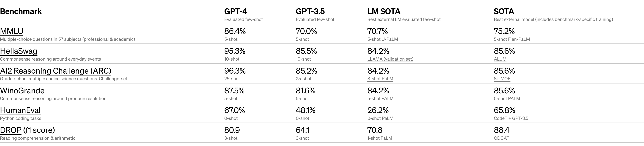Click the LLAMA (validation set) link

(x=390, y=59)
